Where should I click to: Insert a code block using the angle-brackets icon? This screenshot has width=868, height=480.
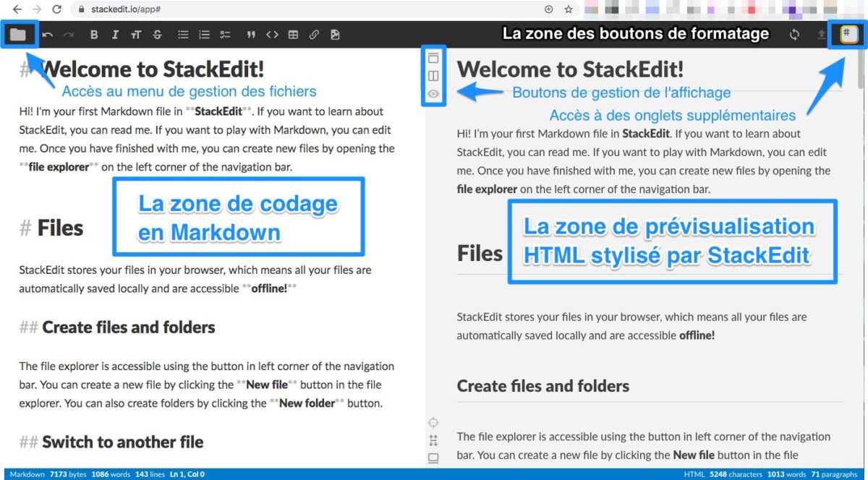[x=272, y=33]
